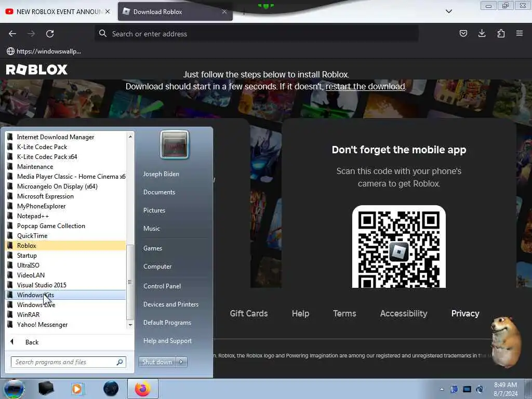Image resolution: width=532 pixels, height=399 pixels.
Task: Click the programs list scroll up arrow
Action: [x=130, y=137]
